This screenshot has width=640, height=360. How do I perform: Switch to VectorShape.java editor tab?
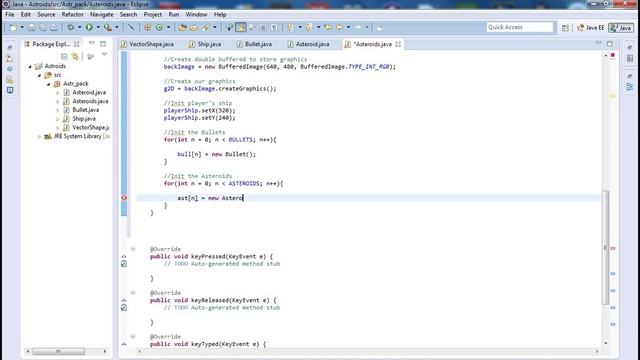[x=148, y=44]
